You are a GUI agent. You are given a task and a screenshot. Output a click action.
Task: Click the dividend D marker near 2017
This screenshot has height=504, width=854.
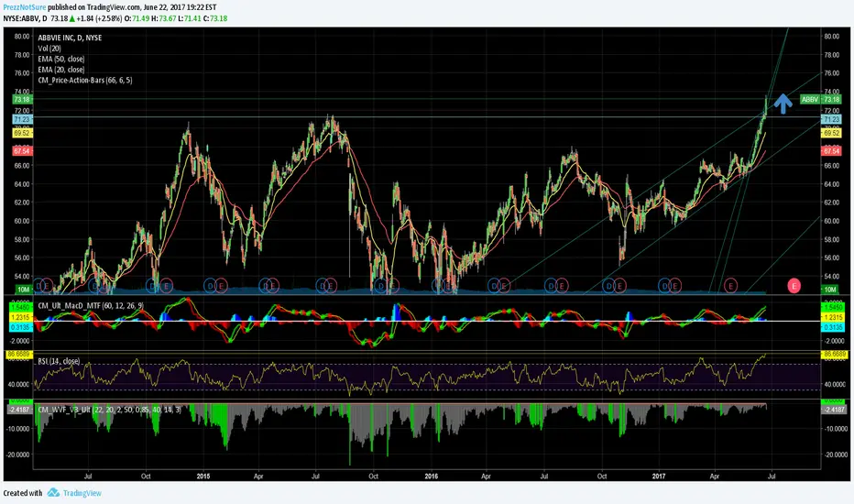click(x=664, y=286)
